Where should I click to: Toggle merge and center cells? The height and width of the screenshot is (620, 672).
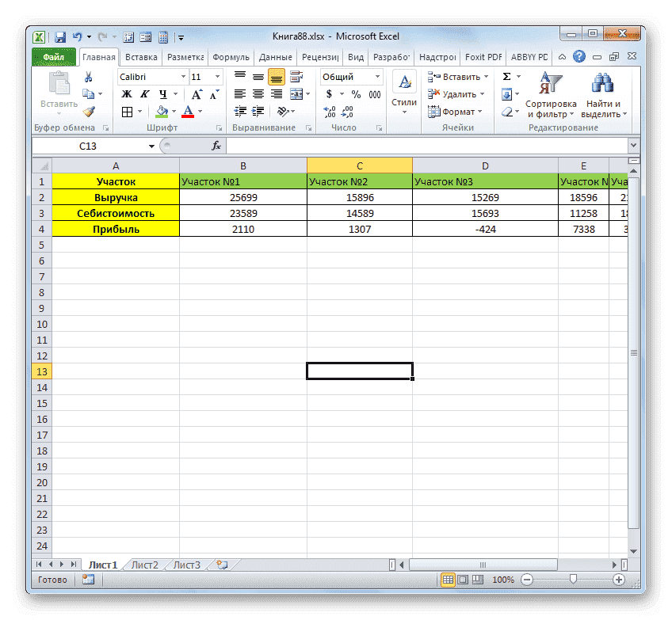[296, 93]
